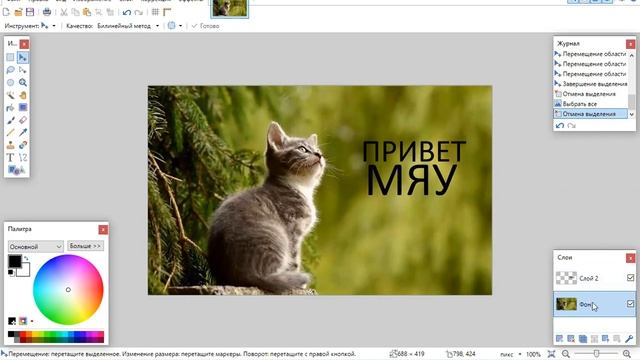Open the Основной color mode dropdown
This screenshot has height=360, width=640.
coord(36,247)
